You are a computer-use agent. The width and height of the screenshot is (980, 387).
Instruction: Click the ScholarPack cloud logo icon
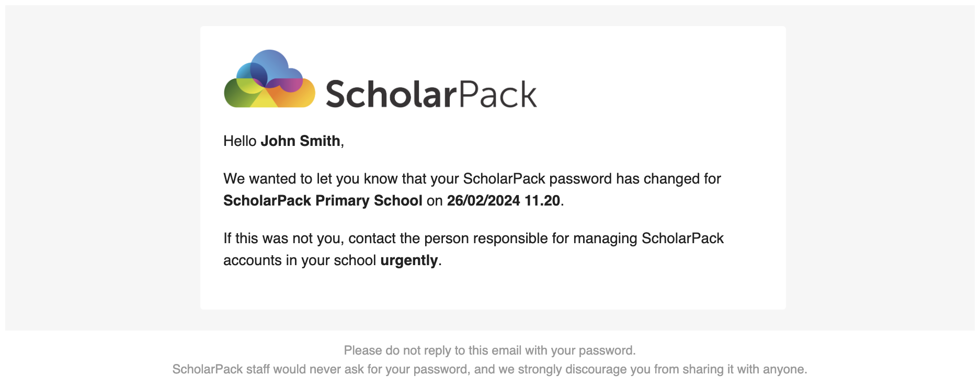pyautogui.click(x=269, y=79)
